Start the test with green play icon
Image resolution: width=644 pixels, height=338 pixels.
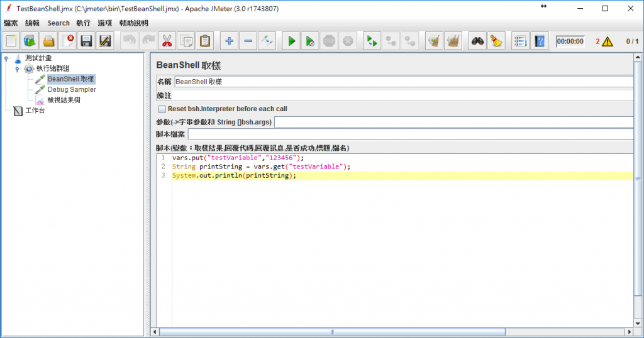[291, 41]
